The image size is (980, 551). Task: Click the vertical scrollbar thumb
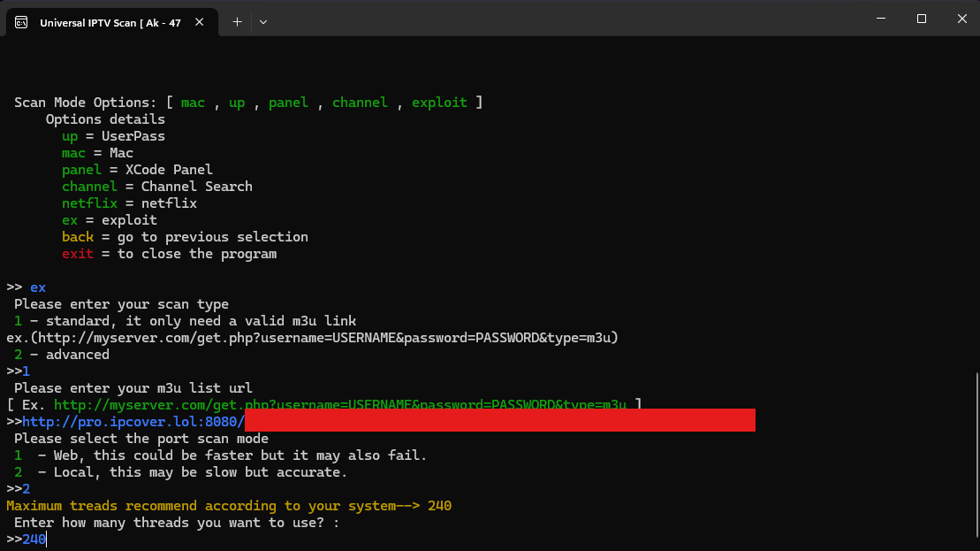coord(976,455)
